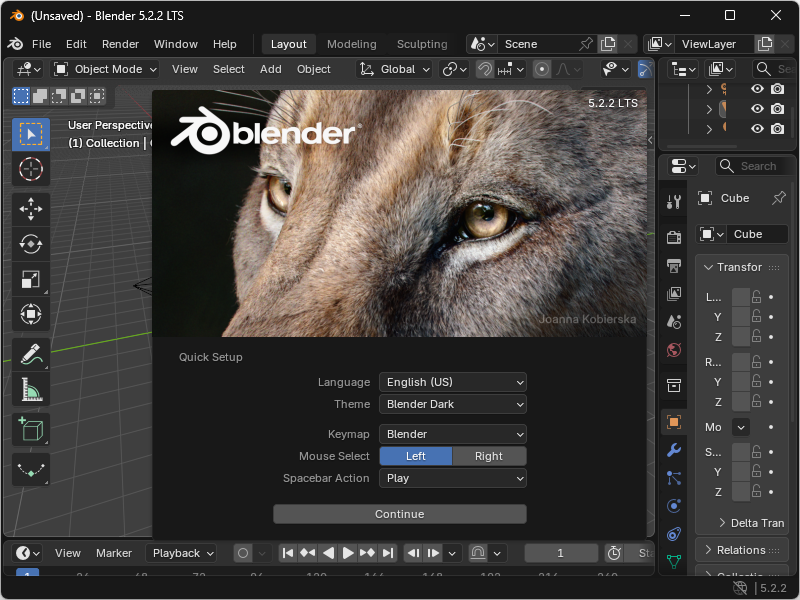Open the Object properties tab
The image size is (800, 600).
click(x=674, y=422)
